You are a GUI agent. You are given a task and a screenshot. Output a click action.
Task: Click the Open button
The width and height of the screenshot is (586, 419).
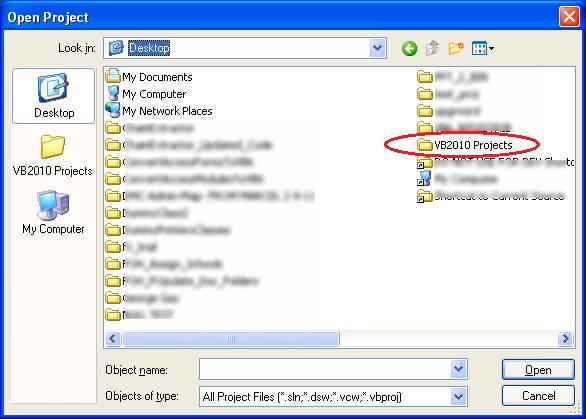click(538, 370)
